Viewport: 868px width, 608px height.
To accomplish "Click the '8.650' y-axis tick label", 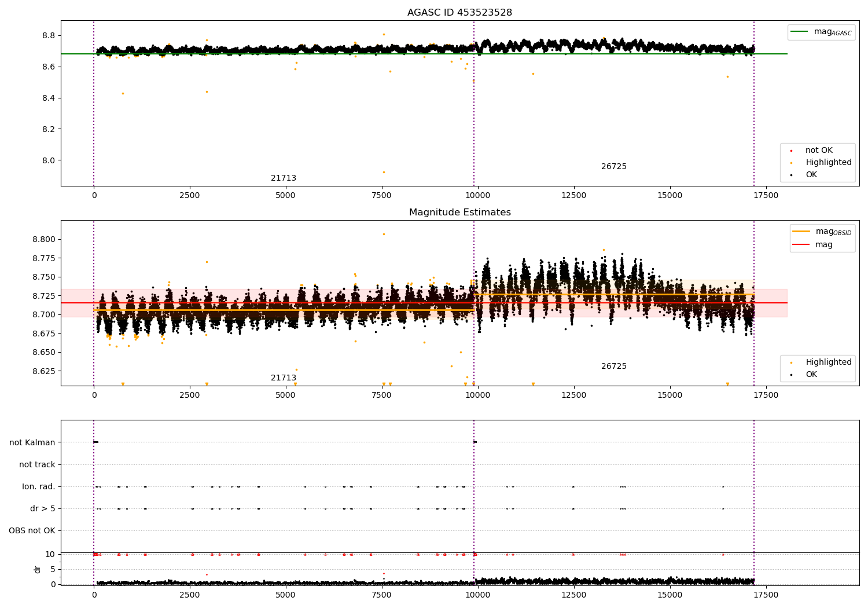I will pos(44,353).
